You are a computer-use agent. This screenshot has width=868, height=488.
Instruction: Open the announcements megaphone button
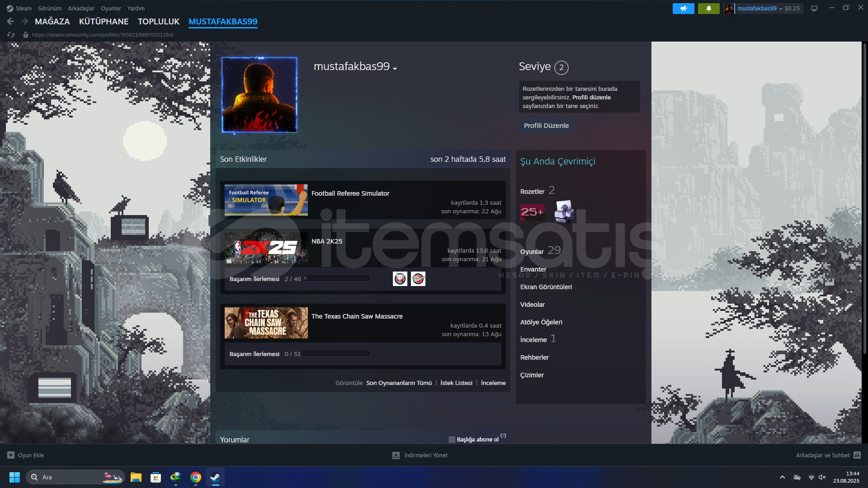tap(683, 8)
